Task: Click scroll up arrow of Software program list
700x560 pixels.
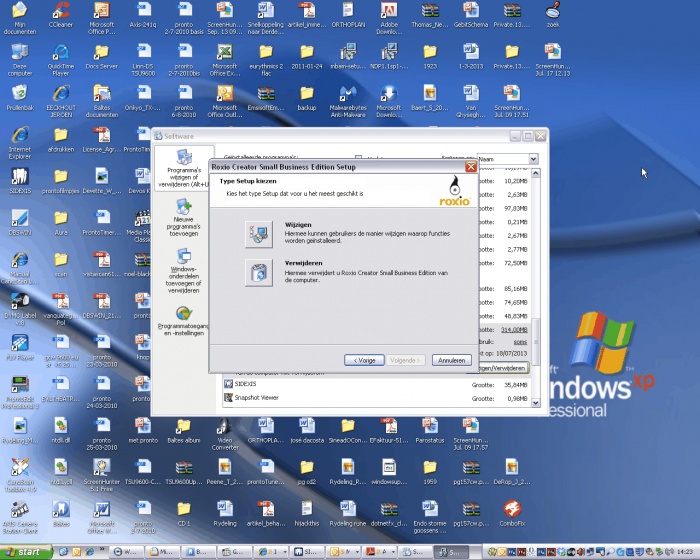Action: (x=536, y=173)
